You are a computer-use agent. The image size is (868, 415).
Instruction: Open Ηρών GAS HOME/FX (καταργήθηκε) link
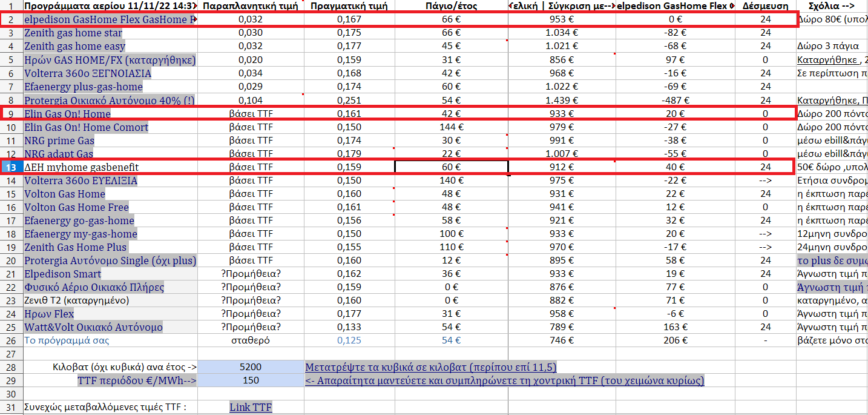pos(110,59)
